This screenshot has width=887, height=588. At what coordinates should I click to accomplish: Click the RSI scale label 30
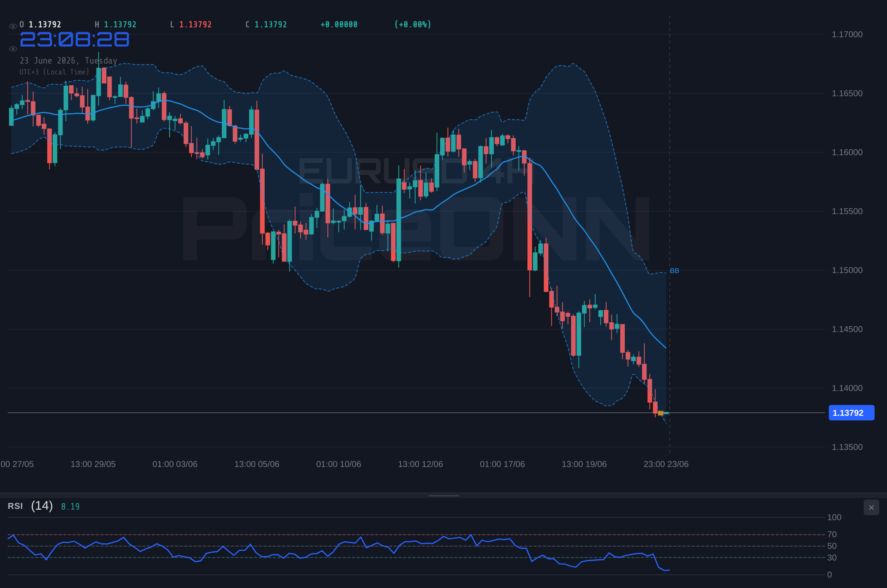click(832, 558)
